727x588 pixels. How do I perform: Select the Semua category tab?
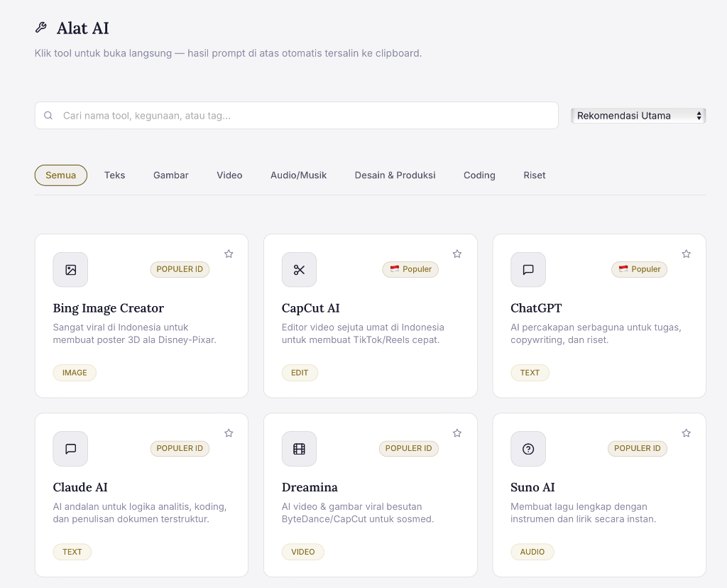pos(61,175)
